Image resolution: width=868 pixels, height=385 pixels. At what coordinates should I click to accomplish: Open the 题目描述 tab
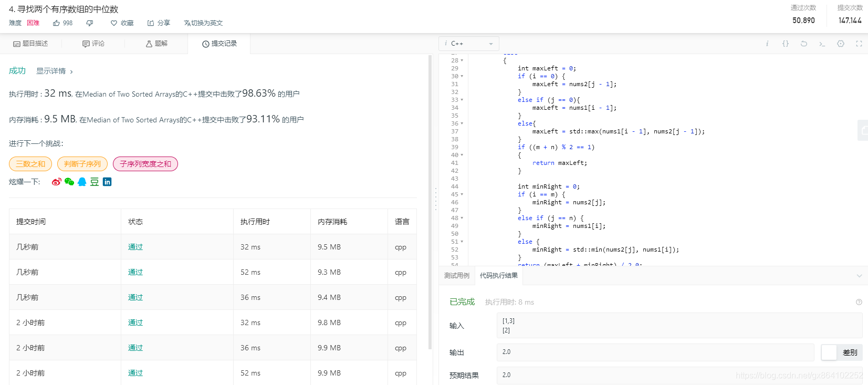[x=30, y=44]
